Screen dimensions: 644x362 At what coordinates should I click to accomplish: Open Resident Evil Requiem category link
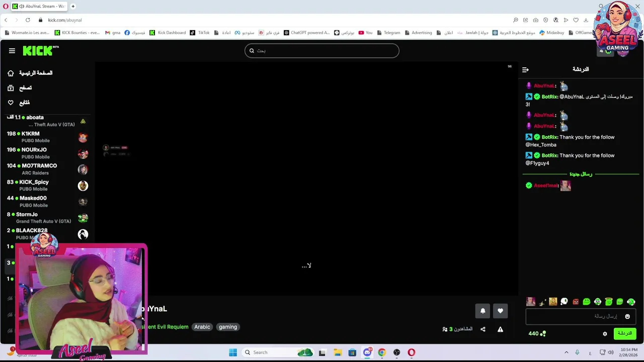tap(167, 327)
